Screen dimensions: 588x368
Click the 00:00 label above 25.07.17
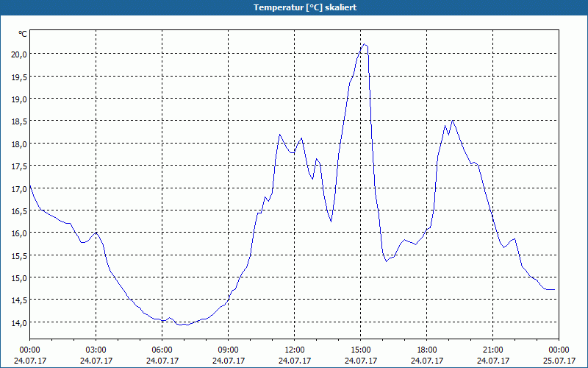point(559,350)
